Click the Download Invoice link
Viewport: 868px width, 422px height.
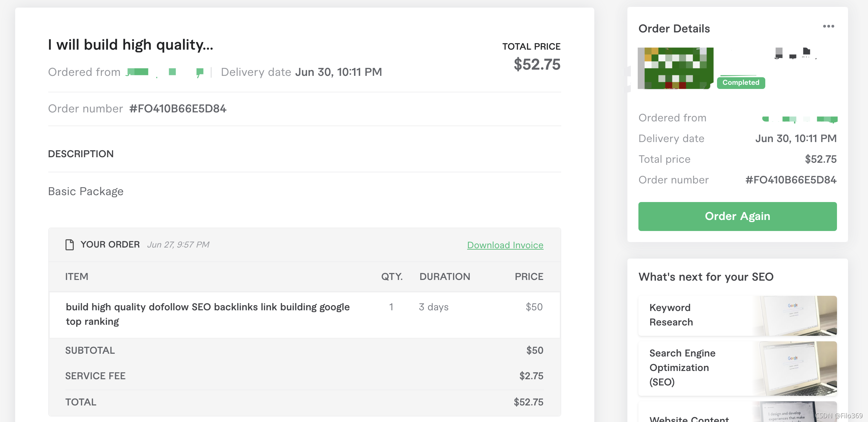[505, 245]
